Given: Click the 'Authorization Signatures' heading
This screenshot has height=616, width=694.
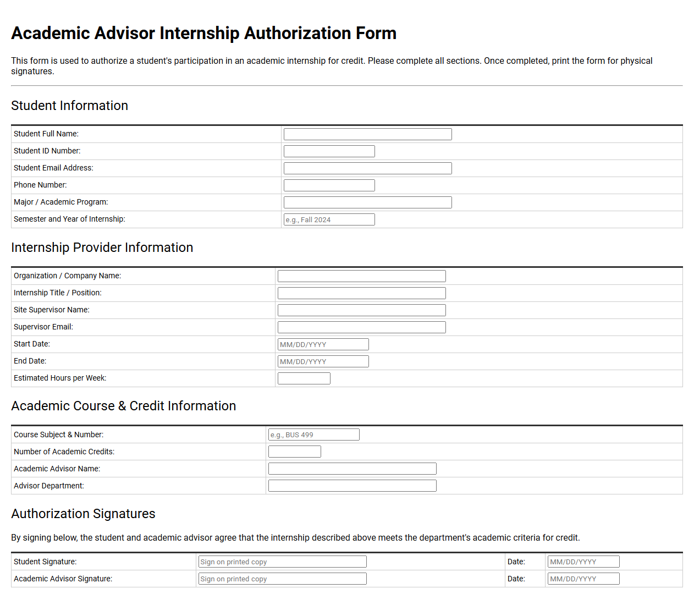Looking at the screenshot, I should click(x=83, y=514).
